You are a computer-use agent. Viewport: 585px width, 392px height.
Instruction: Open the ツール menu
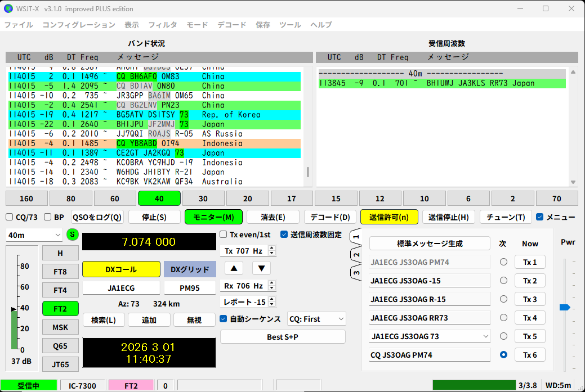point(290,25)
